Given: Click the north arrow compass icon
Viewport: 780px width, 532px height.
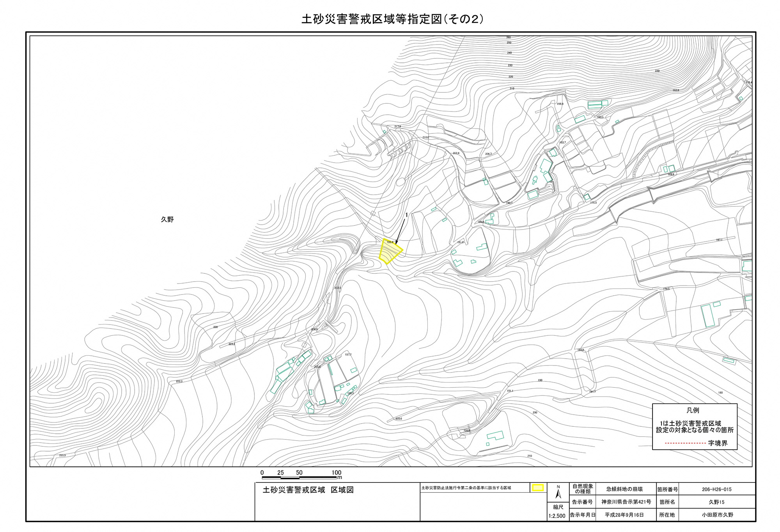Looking at the screenshot, I should 558,493.
